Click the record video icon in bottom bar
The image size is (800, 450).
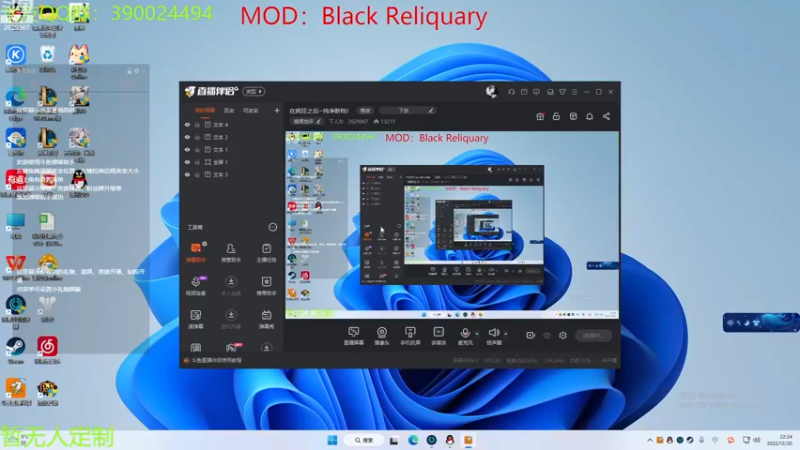(x=531, y=335)
